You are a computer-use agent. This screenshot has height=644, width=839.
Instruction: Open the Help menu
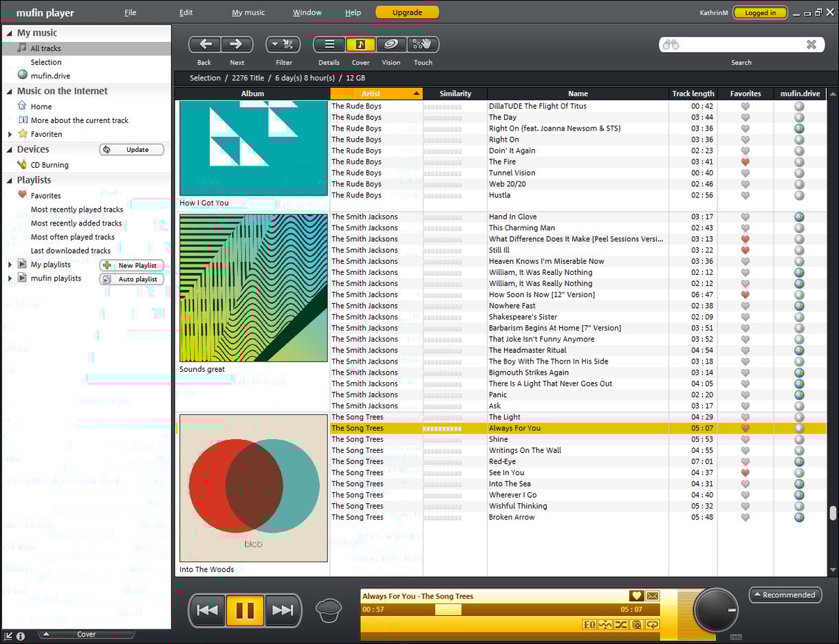353,12
